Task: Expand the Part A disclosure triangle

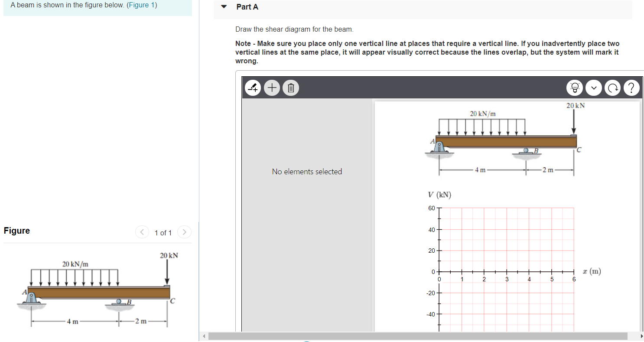Action: 224,7
